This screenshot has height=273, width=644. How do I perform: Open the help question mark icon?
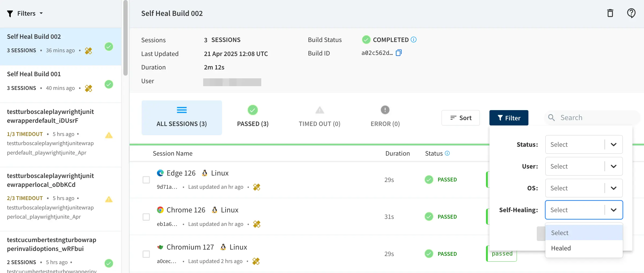[x=631, y=13]
